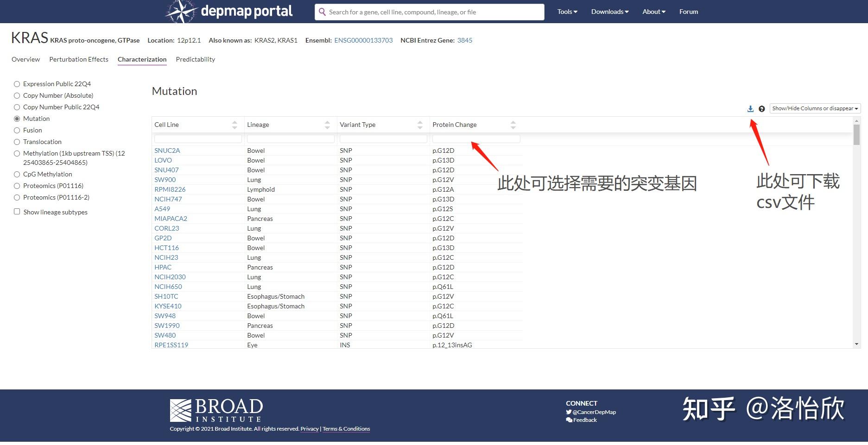
Task: Open the help question mark icon
Action: [761, 109]
